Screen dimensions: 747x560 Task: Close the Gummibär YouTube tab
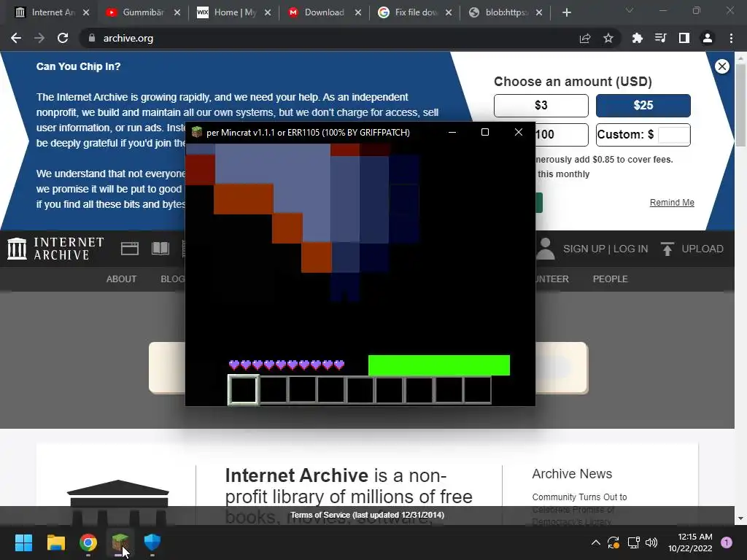[x=177, y=13]
